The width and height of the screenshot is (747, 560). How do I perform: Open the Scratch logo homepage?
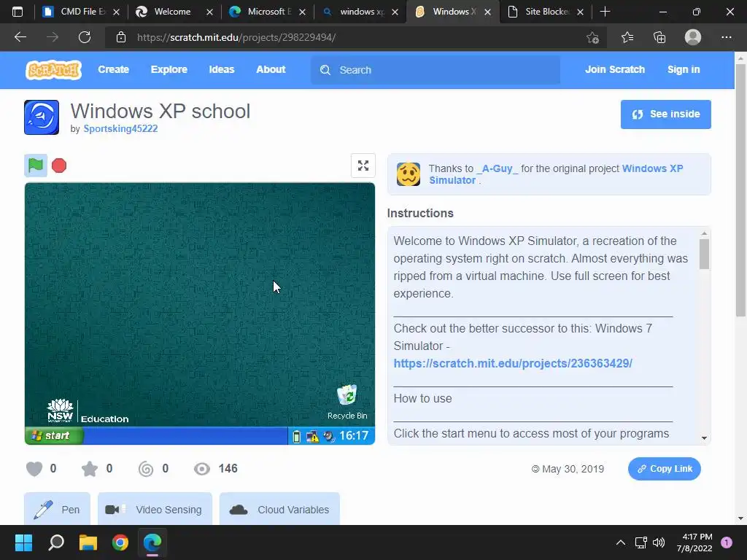tap(53, 70)
